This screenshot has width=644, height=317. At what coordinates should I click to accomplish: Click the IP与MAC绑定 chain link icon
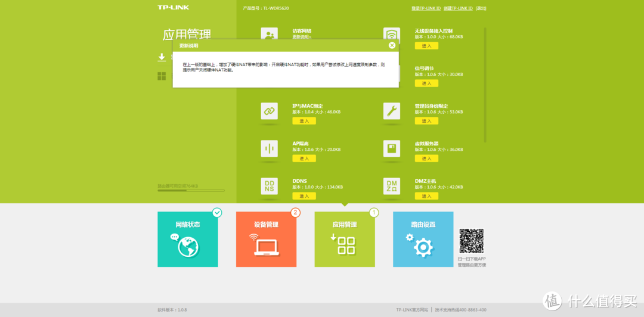269,111
